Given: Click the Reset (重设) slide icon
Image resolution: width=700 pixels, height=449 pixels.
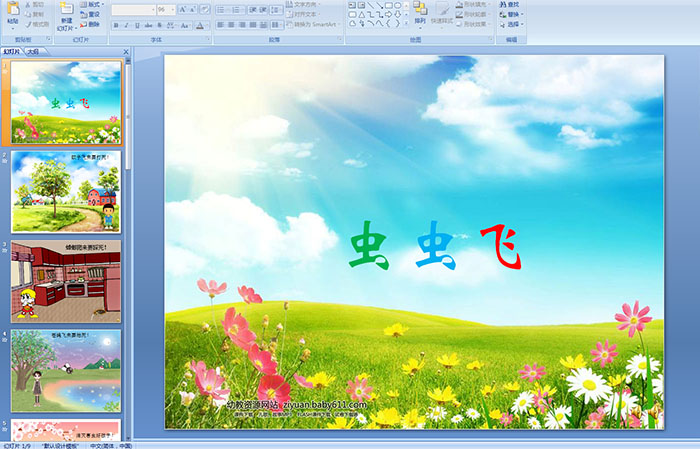Looking at the screenshot, I should pyautogui.click(x=83, y=14).
